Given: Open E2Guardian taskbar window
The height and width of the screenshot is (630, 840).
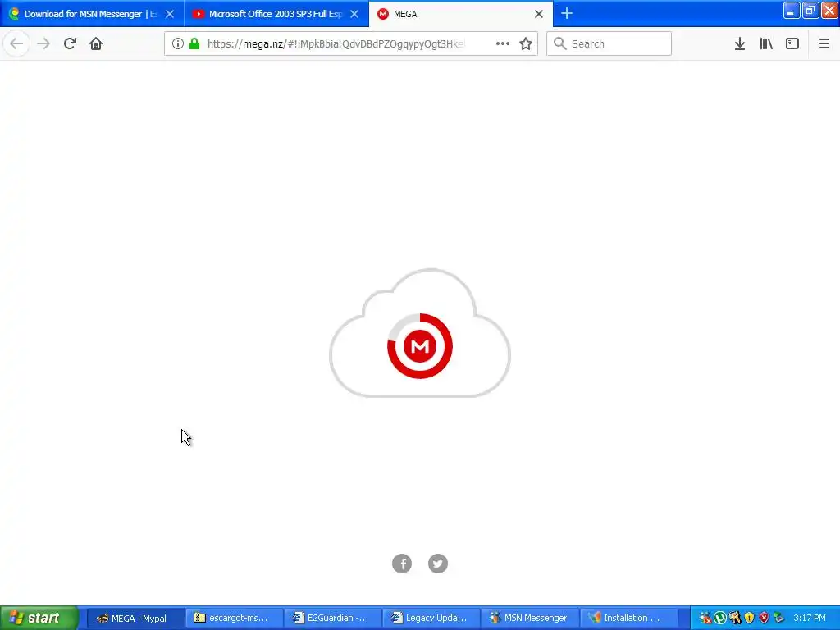Looking at the screenshot, I should click(333, 618).
